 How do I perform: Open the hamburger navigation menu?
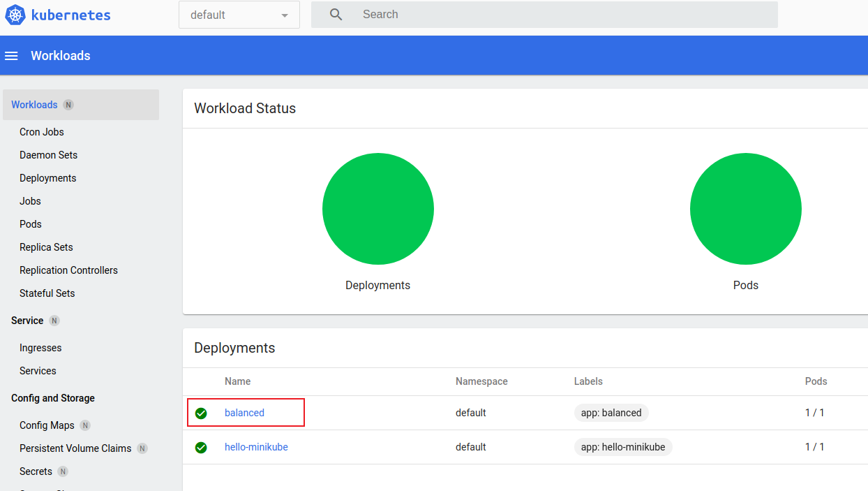[11, 56]
